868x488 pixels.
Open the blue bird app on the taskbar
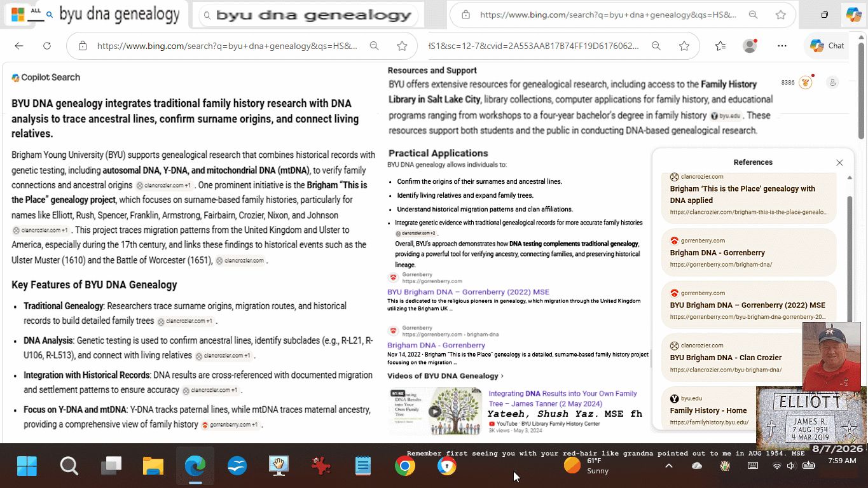tap(237, 466)
